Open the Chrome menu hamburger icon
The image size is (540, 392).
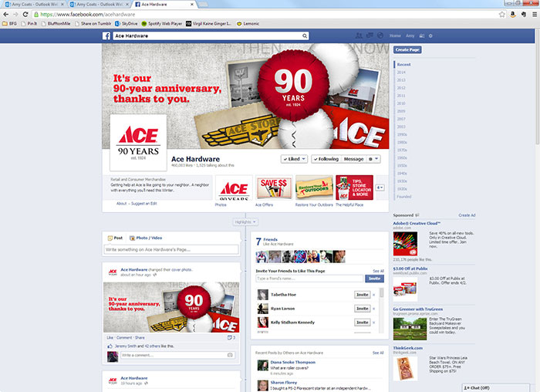click(x=535, y=15)
